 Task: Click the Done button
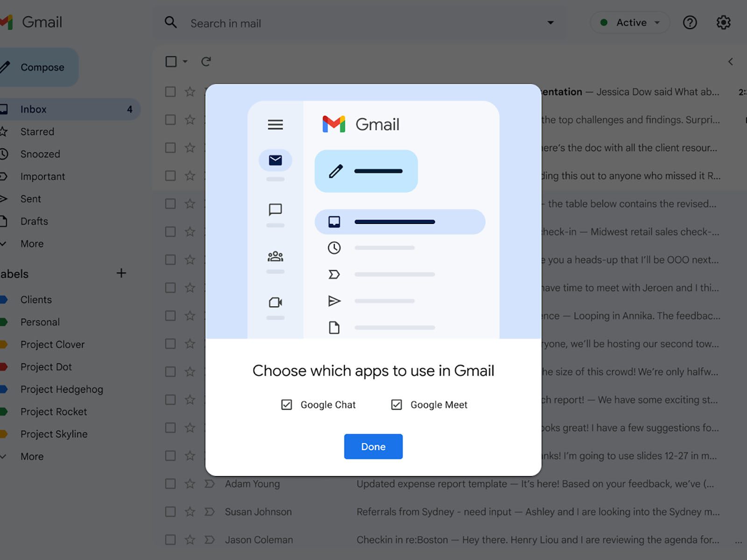coord(373,447)
